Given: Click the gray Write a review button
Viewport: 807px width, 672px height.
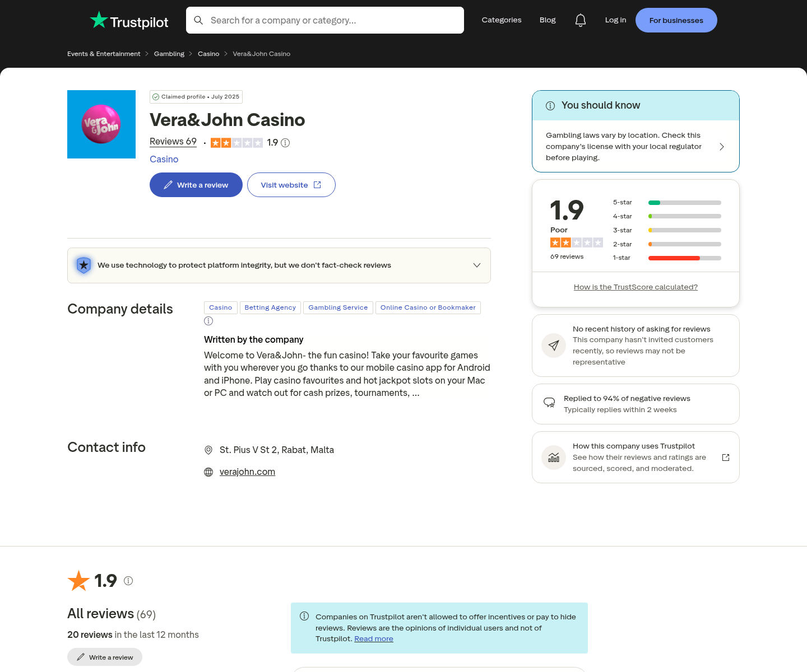Looking at the screenshot, I should coord(105,657).
